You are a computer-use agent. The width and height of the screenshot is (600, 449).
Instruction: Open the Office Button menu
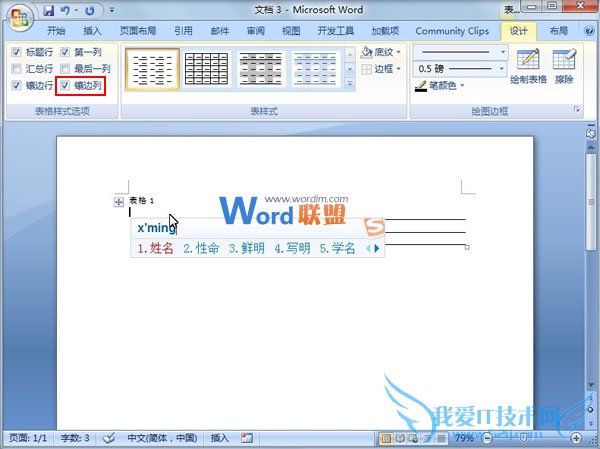point(20,17)
